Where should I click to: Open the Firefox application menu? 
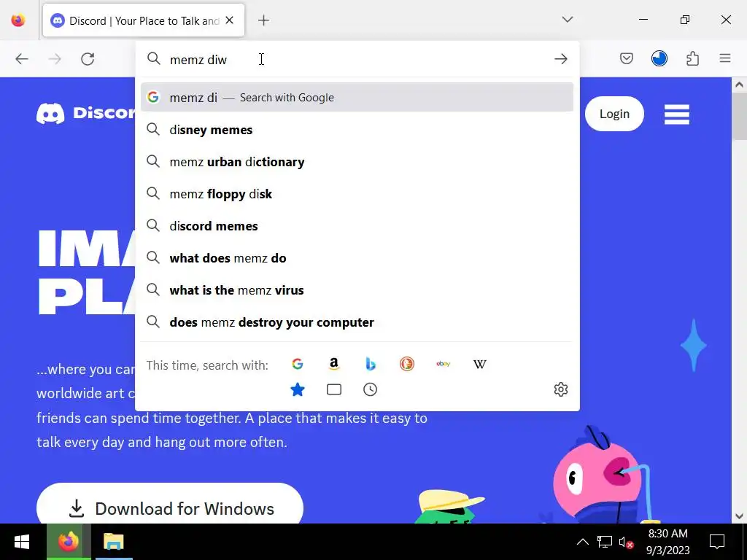[725, 58]
